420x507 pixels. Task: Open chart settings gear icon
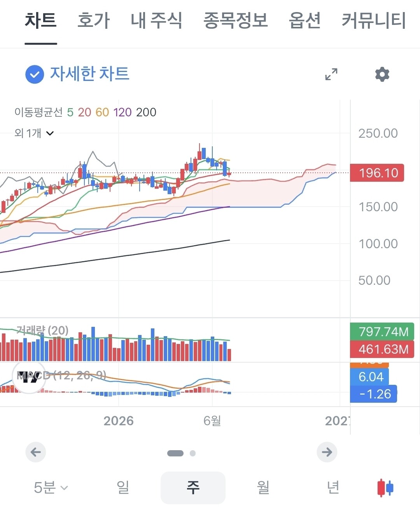[382, 74]
